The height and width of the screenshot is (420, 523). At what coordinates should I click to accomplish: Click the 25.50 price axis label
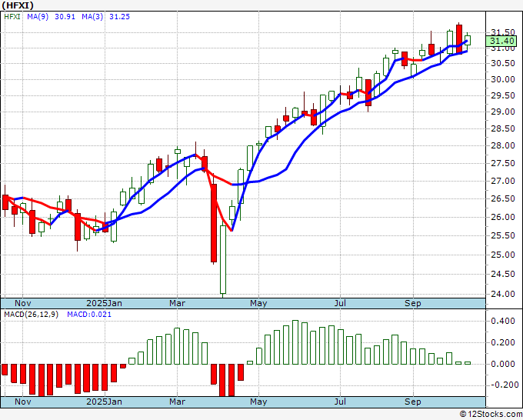(503, 235)
